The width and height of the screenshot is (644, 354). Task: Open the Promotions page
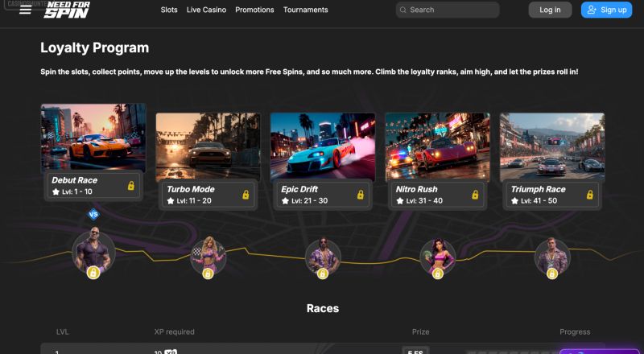(x=254, y=10)
